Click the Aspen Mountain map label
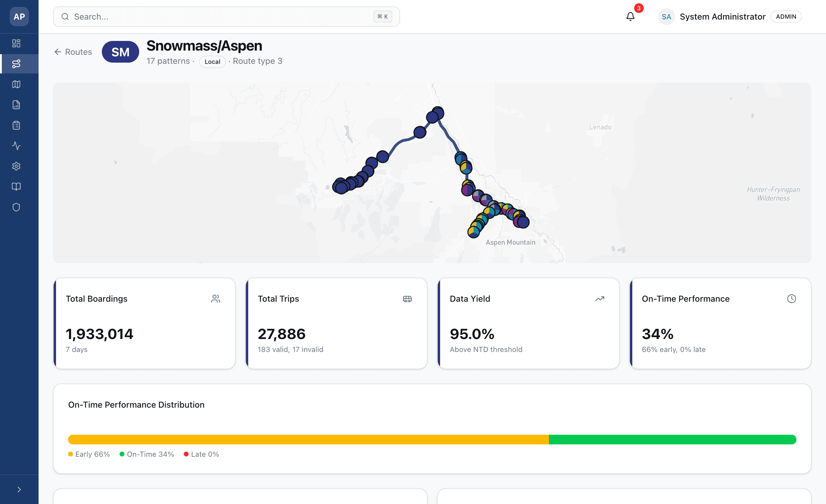 tap(511, 242)
